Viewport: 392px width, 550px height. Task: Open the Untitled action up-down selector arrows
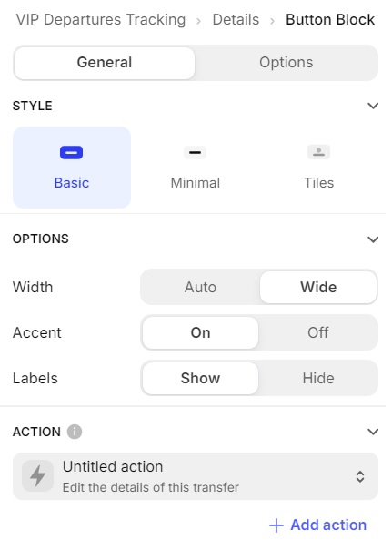(x=360, y=476)
